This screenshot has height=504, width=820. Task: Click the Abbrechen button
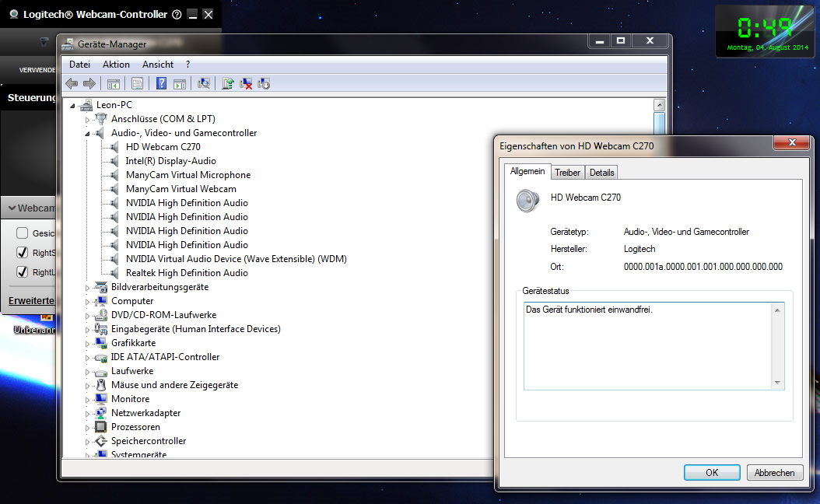click(x=775, y=473)
